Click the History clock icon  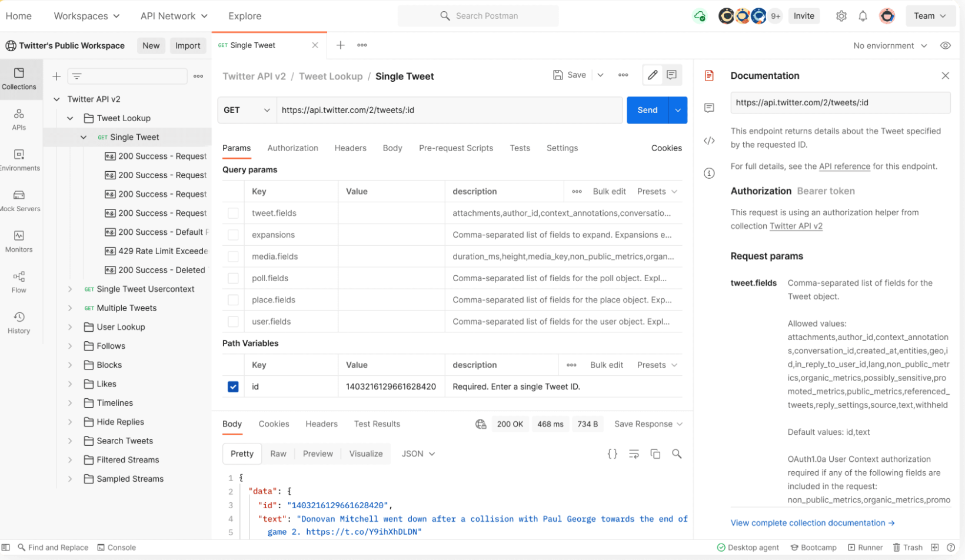click(19, 317)
